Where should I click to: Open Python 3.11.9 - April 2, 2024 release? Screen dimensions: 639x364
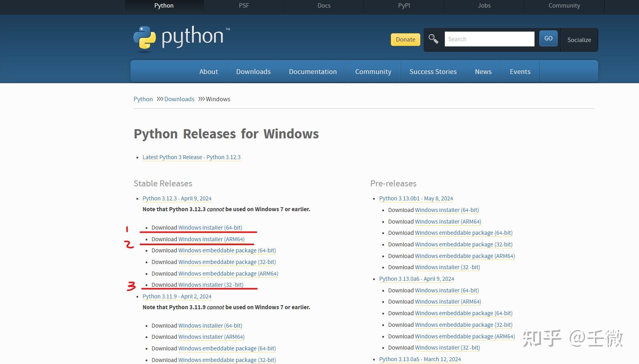tap(177, 296)
